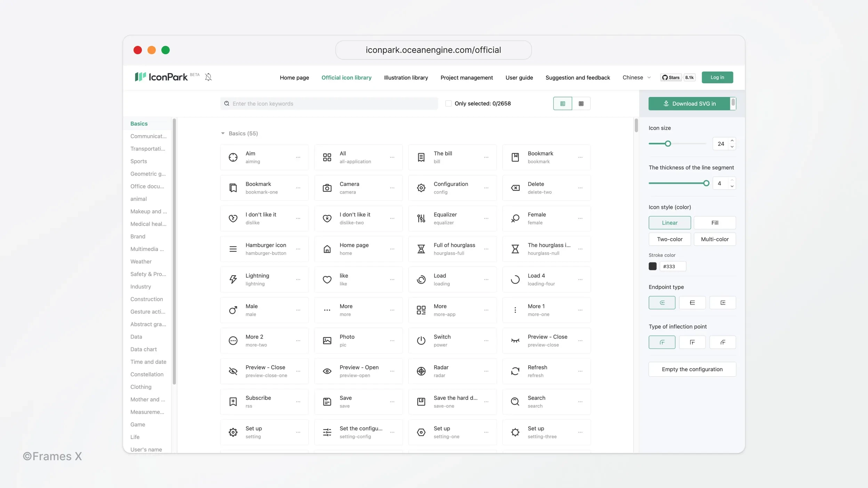Viewport: 868px width, 488px height.
Task: Pick the loading spinner icon
Action: tap(421, 279)
